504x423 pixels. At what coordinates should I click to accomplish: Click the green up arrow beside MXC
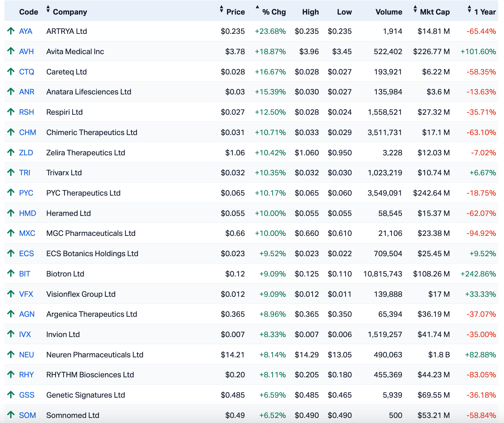tap(11, 233)
